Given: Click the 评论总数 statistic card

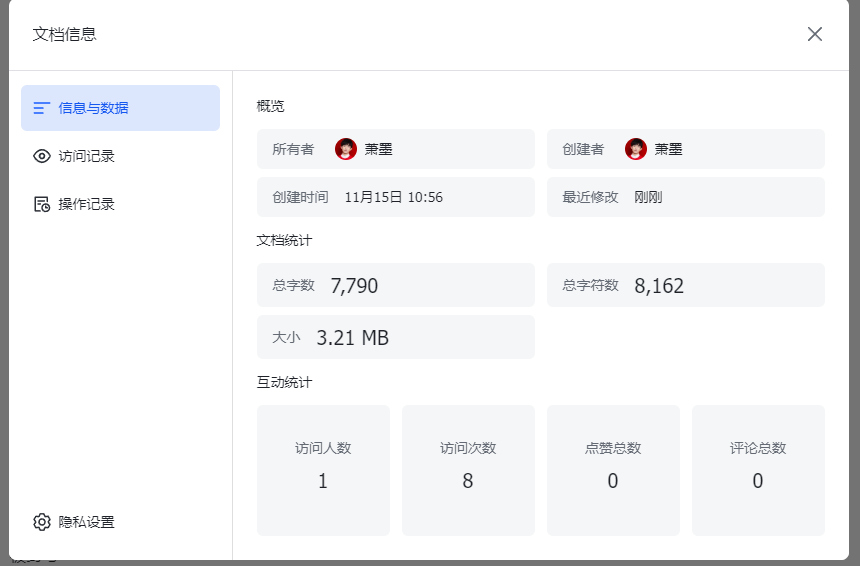Looking at the screenshot, I should pos(758,470).
